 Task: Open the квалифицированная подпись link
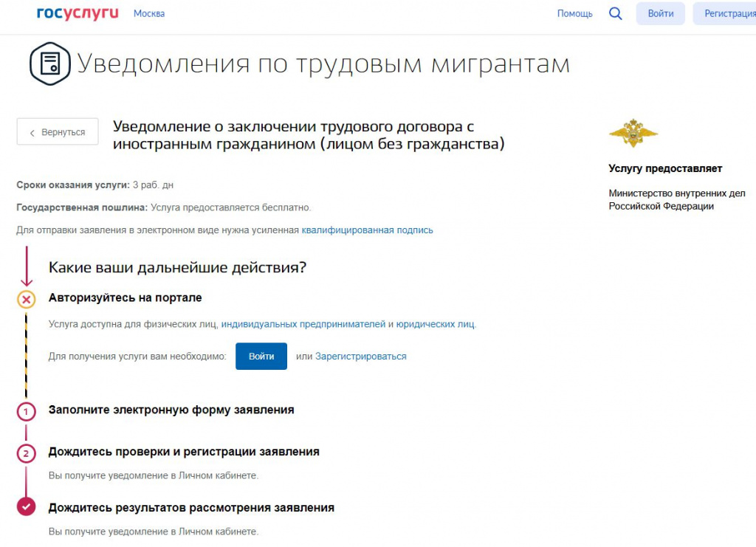367,230
